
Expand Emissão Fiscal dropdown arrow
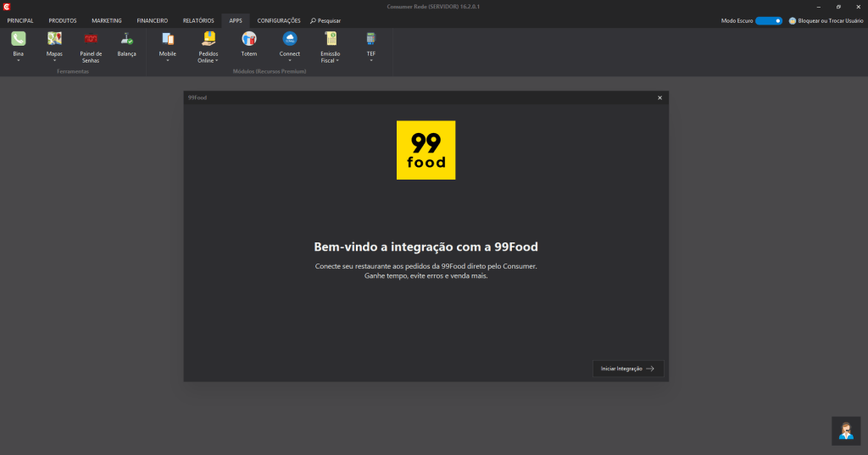pos(337,60)
